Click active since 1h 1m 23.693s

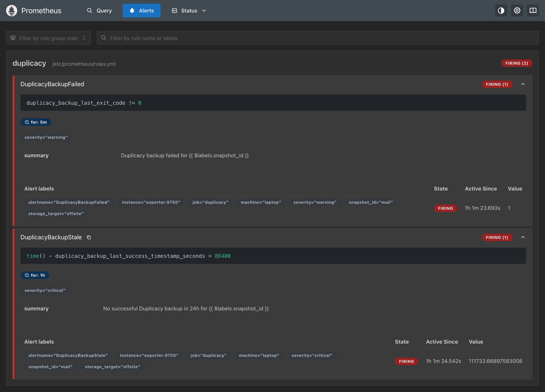click(x=483, y=208)
